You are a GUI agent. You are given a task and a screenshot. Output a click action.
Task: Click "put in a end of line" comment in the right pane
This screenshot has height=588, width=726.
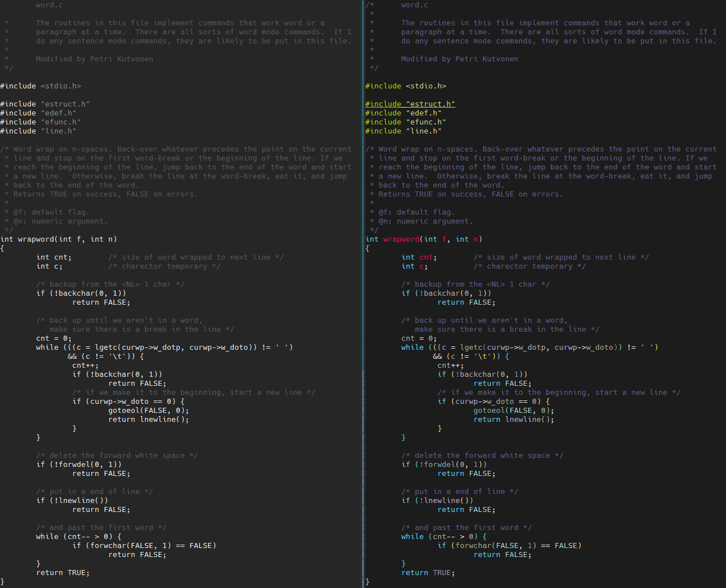tap(460, 492)
